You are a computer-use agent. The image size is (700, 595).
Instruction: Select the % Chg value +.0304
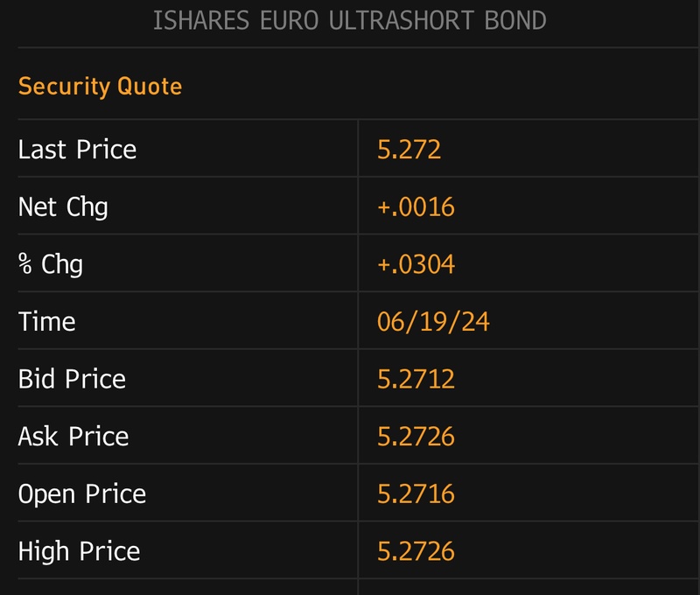(x=416, y=264)
